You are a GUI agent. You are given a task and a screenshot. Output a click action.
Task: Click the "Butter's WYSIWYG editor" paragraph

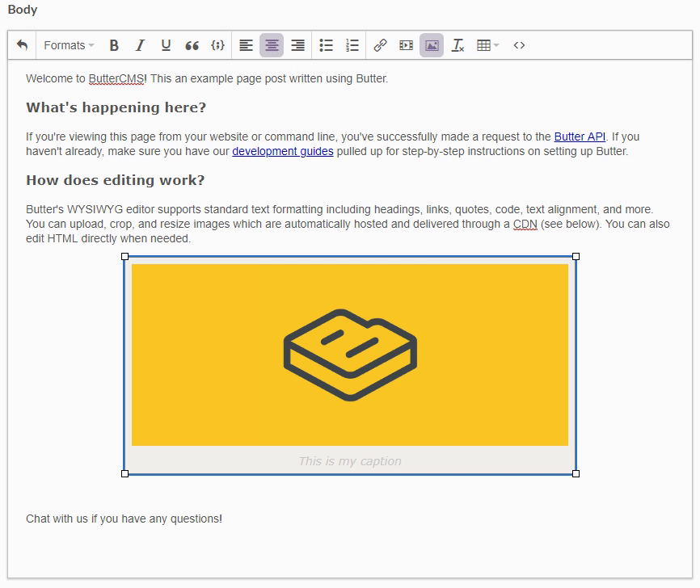pos(348,224)
